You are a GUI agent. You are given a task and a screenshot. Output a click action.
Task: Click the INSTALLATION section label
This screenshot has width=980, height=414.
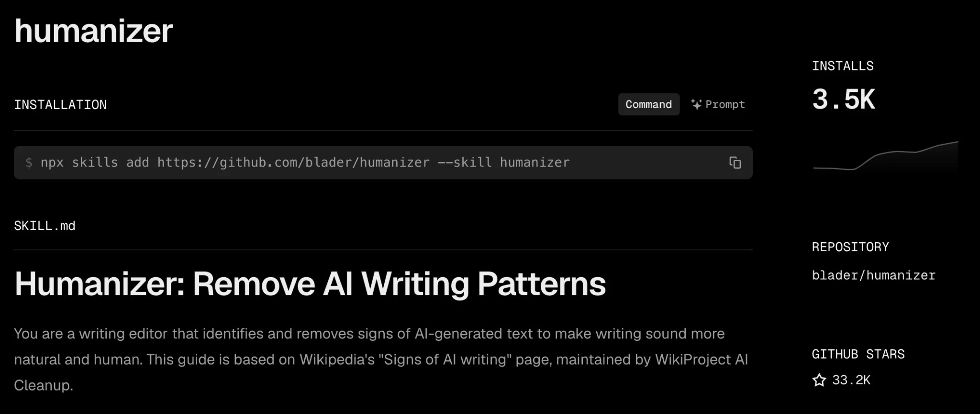(x=60, y=105)
